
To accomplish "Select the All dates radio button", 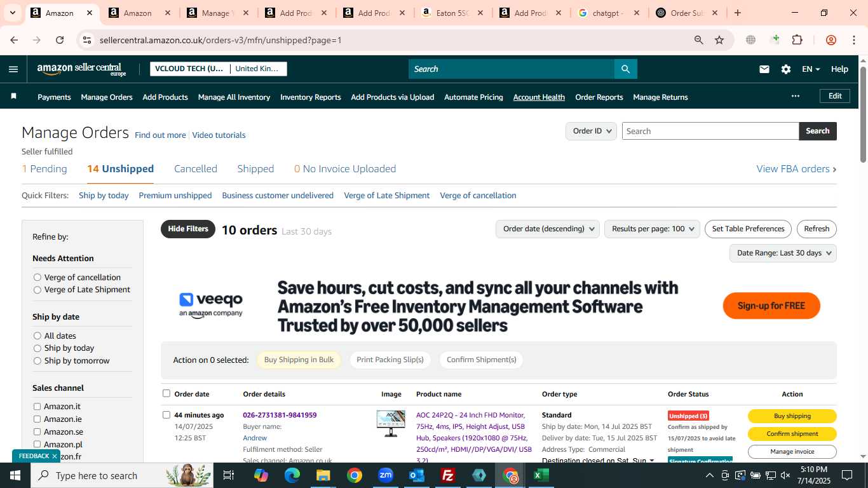I will (37, 335).
